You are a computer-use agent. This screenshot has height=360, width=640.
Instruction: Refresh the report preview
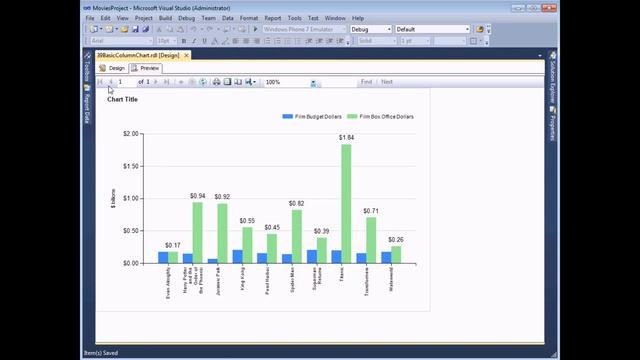pyautogui.click(x=203, y=82)
